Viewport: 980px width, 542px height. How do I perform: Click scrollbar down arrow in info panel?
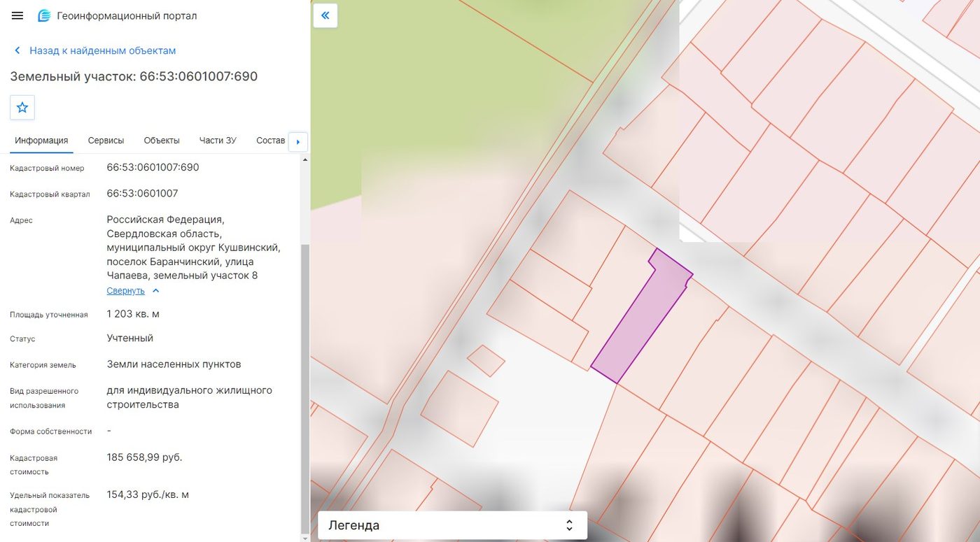pyautogui.click(x=304, y=538)
